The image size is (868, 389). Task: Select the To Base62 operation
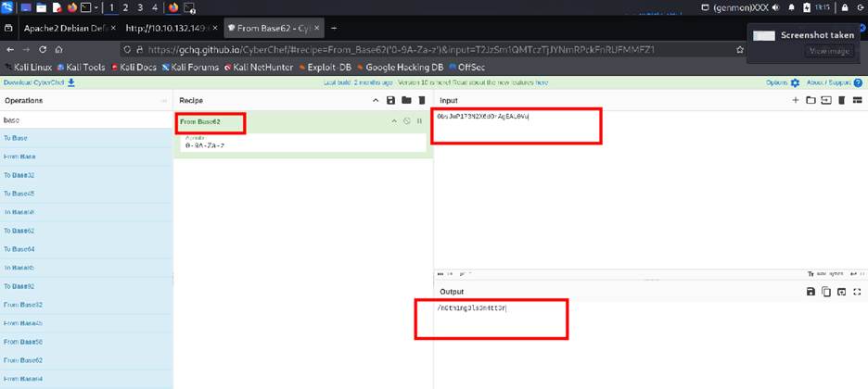tap(19, 230)
